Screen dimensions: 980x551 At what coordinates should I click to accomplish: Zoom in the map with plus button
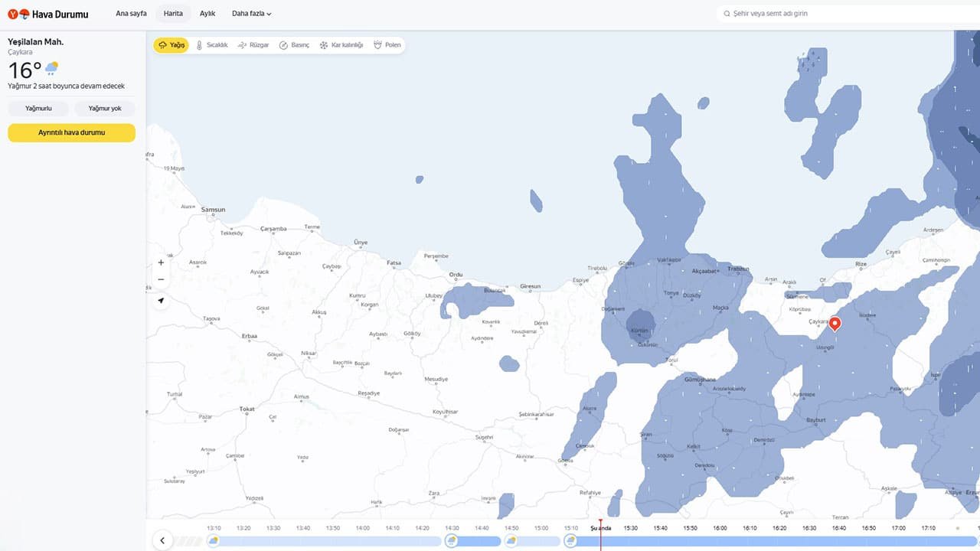(161, 262)
